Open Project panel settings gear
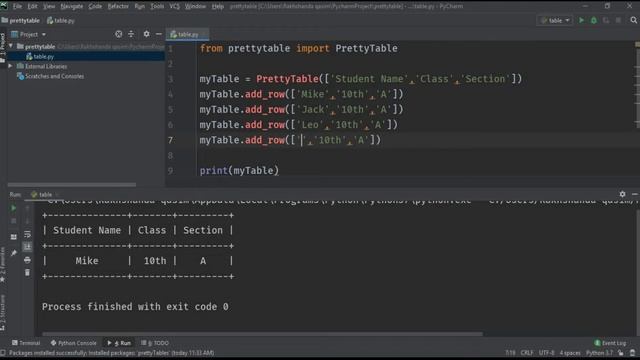This screenshot has height=360, width=640. pos(146,34)
